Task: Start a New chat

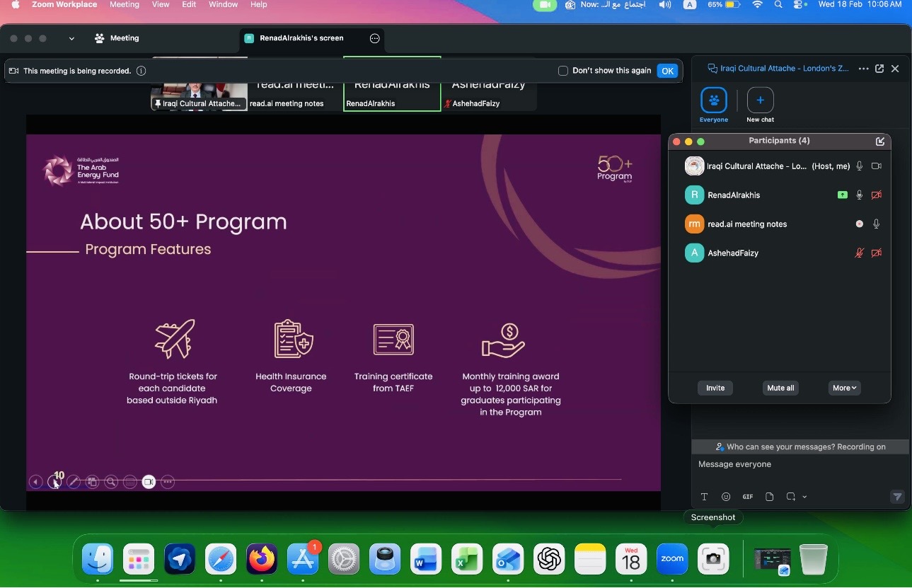Action: 760,100
